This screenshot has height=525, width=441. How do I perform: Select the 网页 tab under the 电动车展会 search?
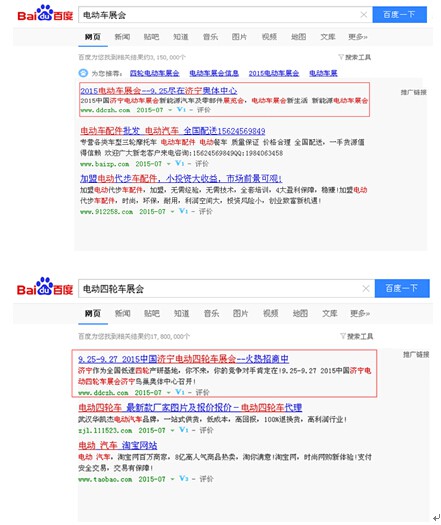tap(93, 37)
